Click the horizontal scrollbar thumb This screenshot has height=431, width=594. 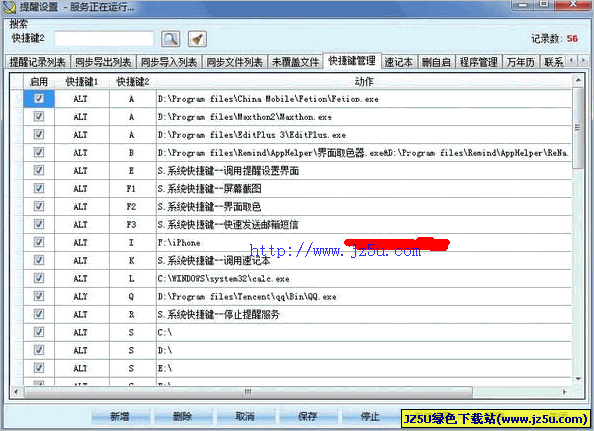[x=248, y=392]
